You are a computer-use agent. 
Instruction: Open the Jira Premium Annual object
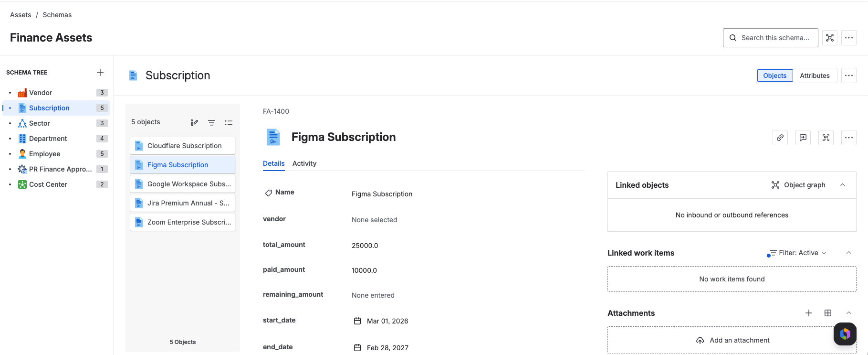point(183,203)
